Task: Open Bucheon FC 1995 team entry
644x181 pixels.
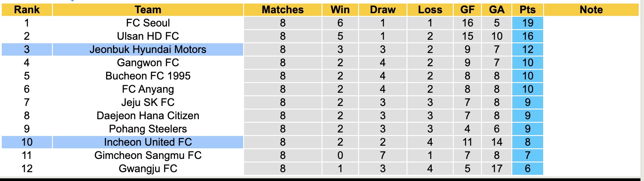Action: point(148,76)
